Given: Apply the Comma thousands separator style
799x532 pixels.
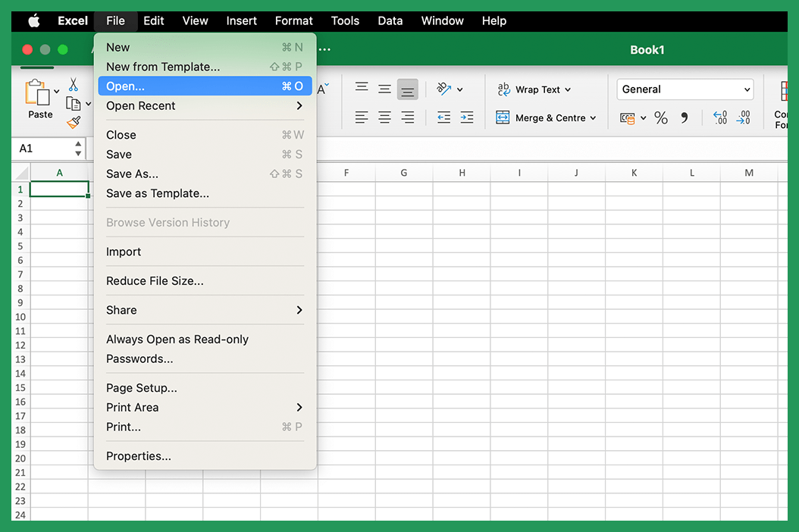Looking at the screenshot, I should (684, 118).
